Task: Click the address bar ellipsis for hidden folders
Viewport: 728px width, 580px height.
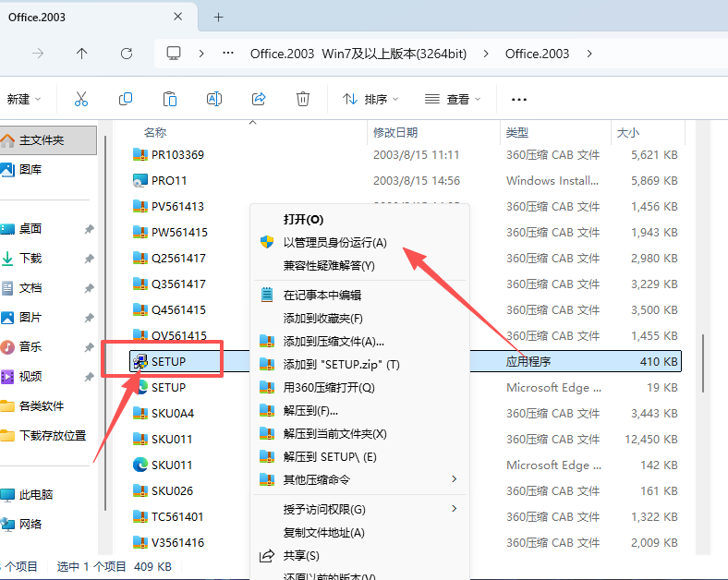Action: pos(228,54)
